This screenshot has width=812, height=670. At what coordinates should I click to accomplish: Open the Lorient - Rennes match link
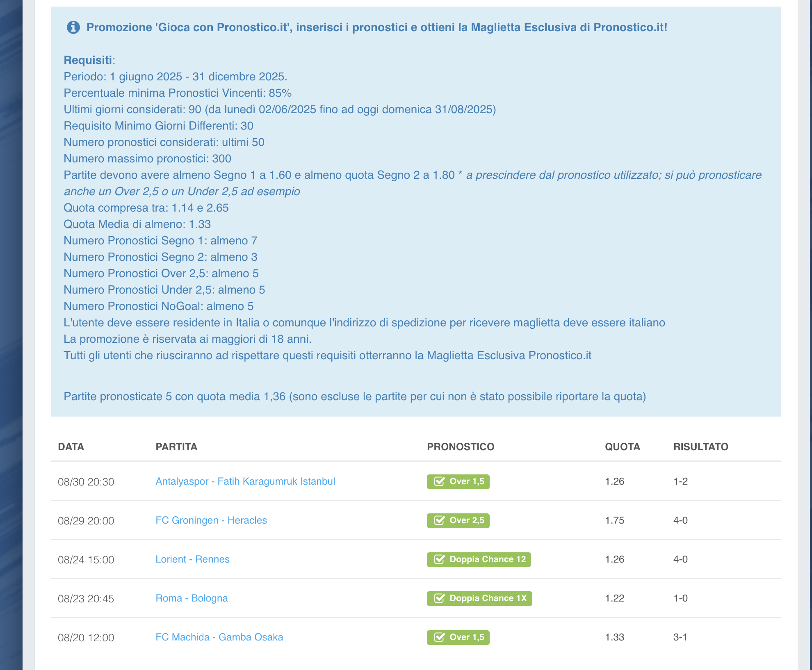pyautogui.click(x=192, y=559)
